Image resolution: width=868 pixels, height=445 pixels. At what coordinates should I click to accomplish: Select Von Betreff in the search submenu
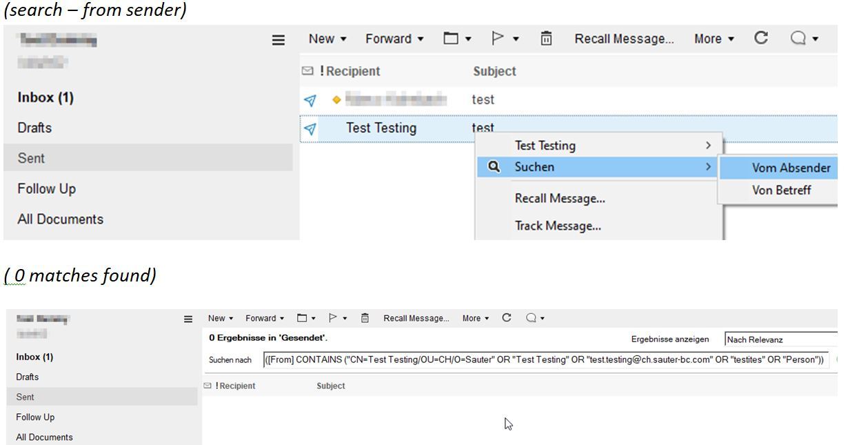pyautogui.click(x=781, y=190)
